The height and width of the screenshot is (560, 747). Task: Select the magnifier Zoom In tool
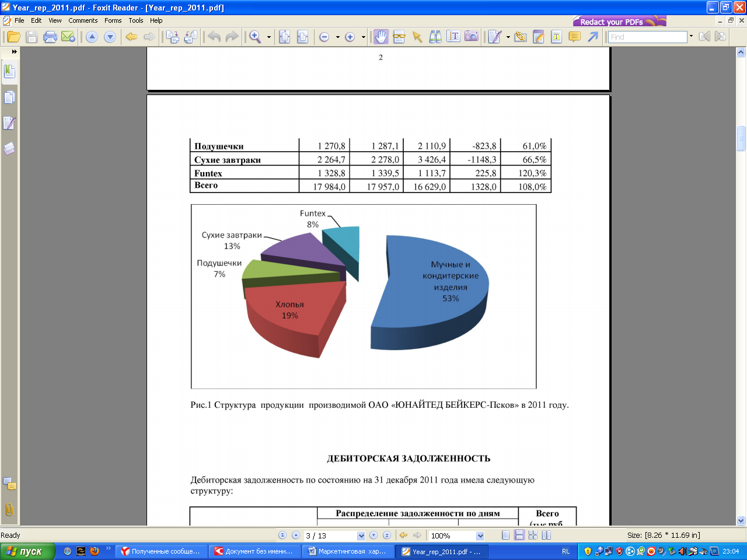click(x=255, y=37)
